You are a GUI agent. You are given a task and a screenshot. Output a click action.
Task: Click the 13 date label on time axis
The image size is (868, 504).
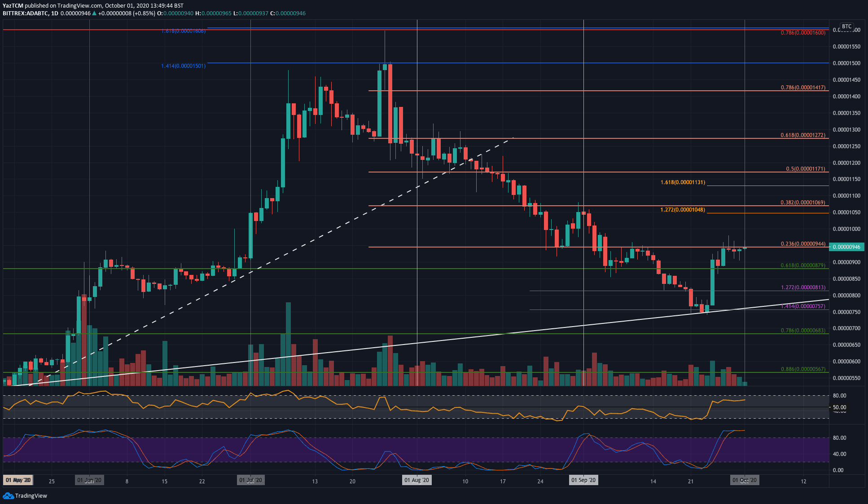tap(315, 481)
